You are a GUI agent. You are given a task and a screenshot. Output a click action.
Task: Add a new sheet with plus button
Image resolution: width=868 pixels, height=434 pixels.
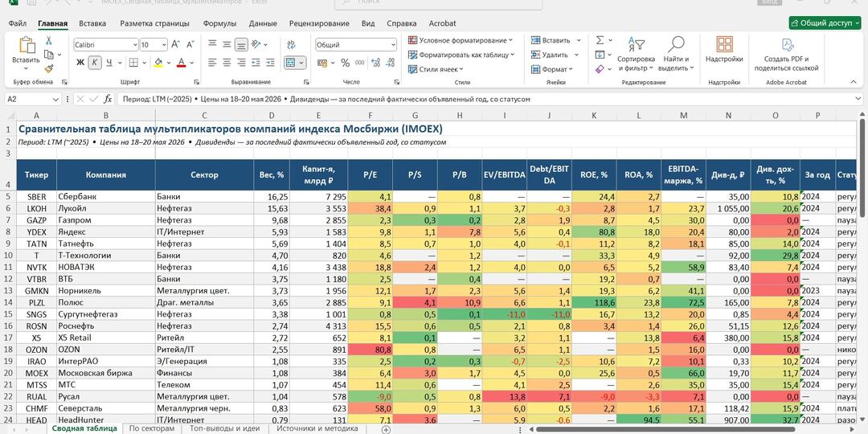[387, 429]
